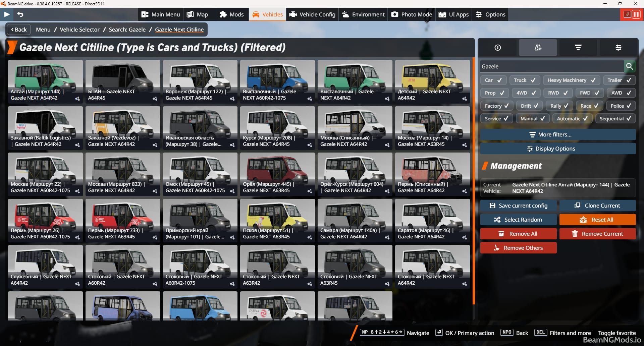The image size is (644, 346).
Task: Open the Vehicle Config menu
Action: [x=312, y=14]
